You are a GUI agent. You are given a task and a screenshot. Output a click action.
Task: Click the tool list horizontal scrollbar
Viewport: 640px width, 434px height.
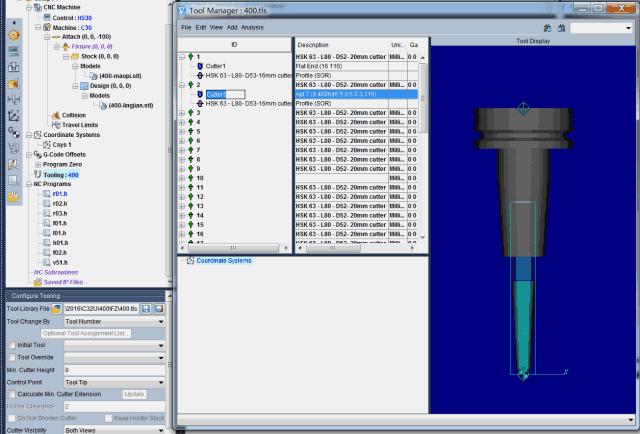coord(235,246)
